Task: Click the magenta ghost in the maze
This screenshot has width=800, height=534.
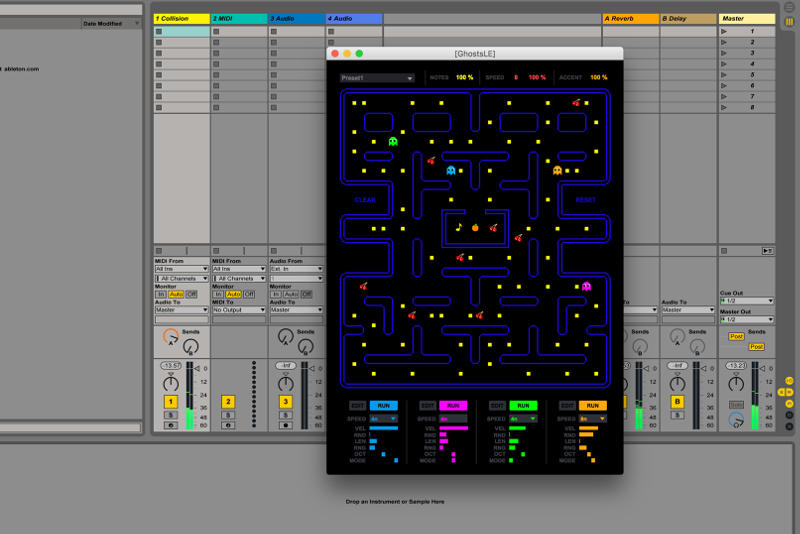Action: (x=586, y=286)
